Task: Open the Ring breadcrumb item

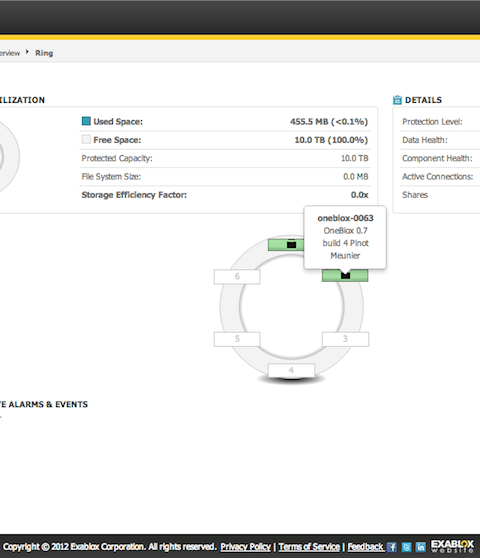Action: click(44, 53)
